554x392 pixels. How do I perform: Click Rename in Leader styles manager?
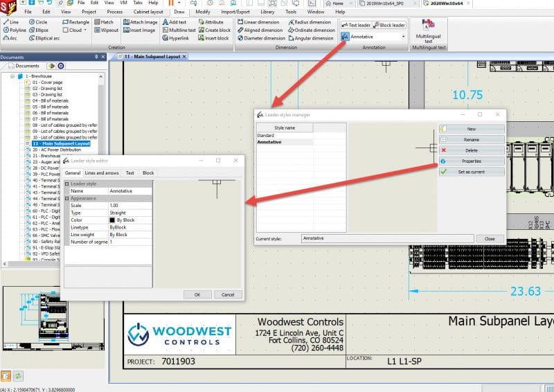tap(472, 140)
